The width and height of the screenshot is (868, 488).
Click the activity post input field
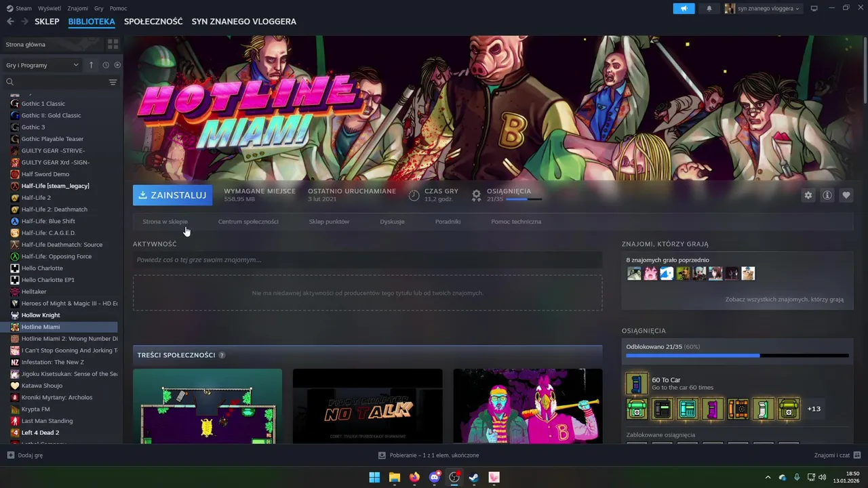(368, 260)
